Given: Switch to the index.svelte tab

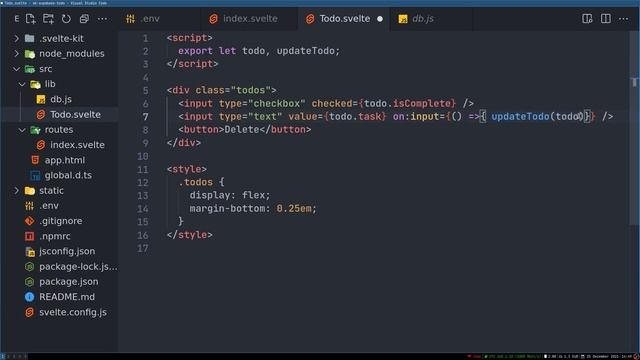Looking at the screenshot, I should [x=250, y=19].
